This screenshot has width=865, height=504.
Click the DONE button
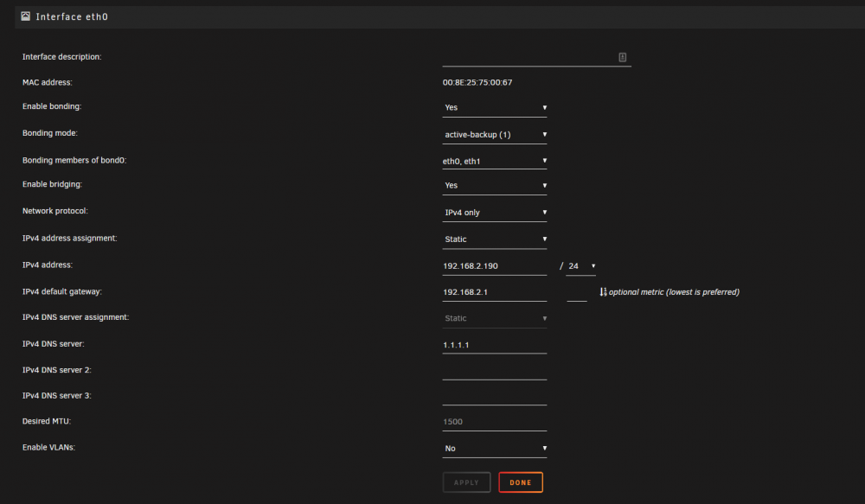coord(520,482)
